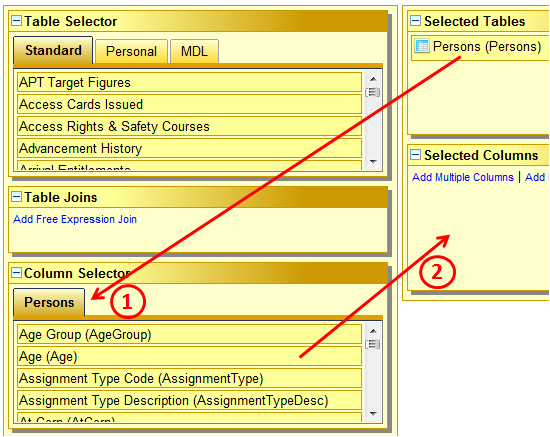Collapse the Column Selector panel
Viewport: 550px width, 437px height.
point(16,273)
